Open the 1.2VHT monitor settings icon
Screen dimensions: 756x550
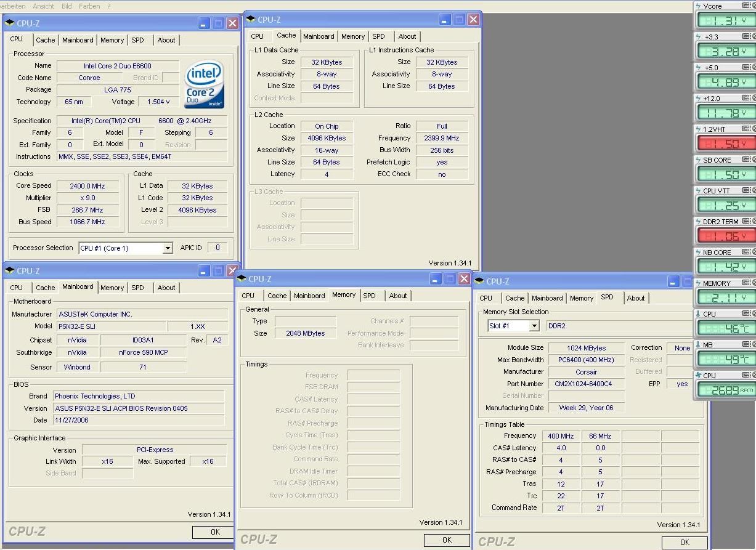click(746, 129)
